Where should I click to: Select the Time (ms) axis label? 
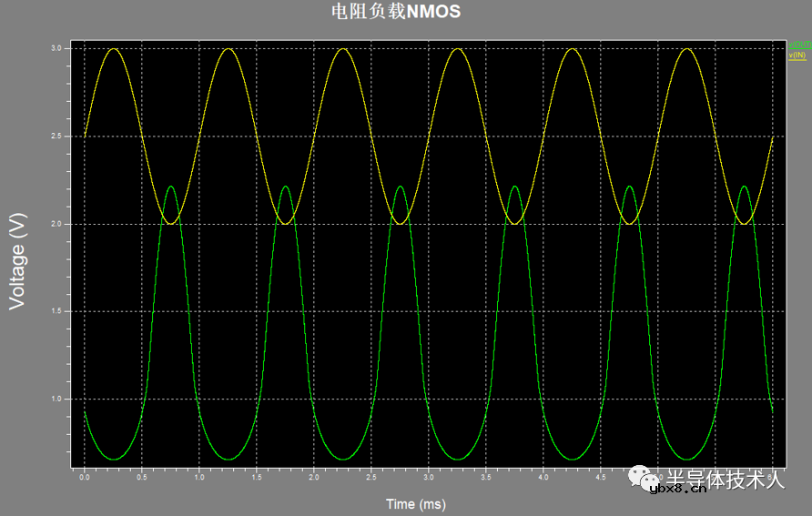click(416, 503)
